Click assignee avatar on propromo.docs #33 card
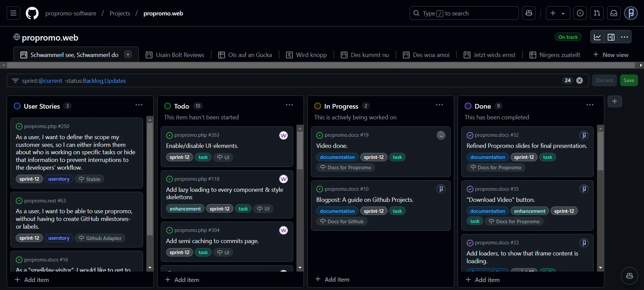Image resolution: width=644 pixels, height=290 pixels. (x=584, y=243)
